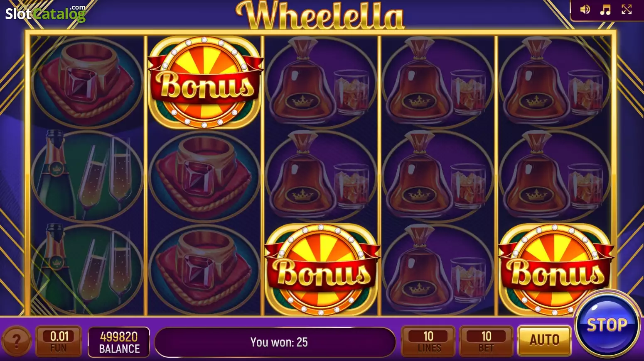Open the help question mark button
Screen dimensions: 644x361
coord(17,341)
